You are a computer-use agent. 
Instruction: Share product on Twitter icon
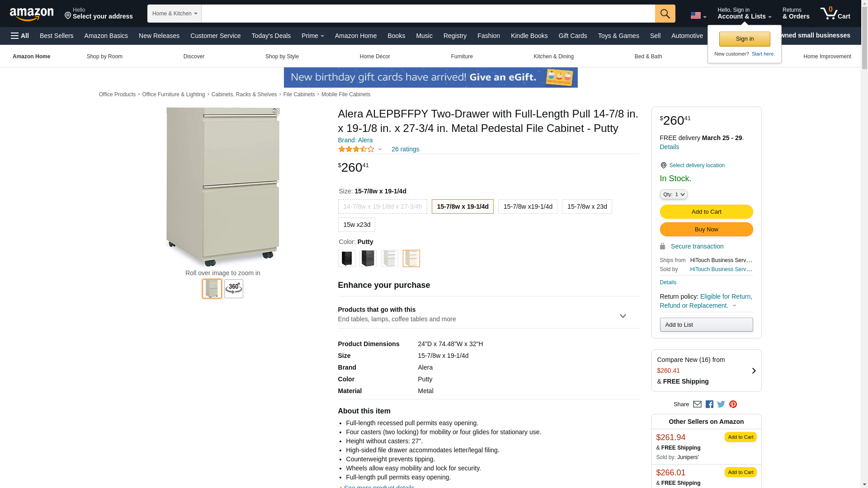[721, 404]
